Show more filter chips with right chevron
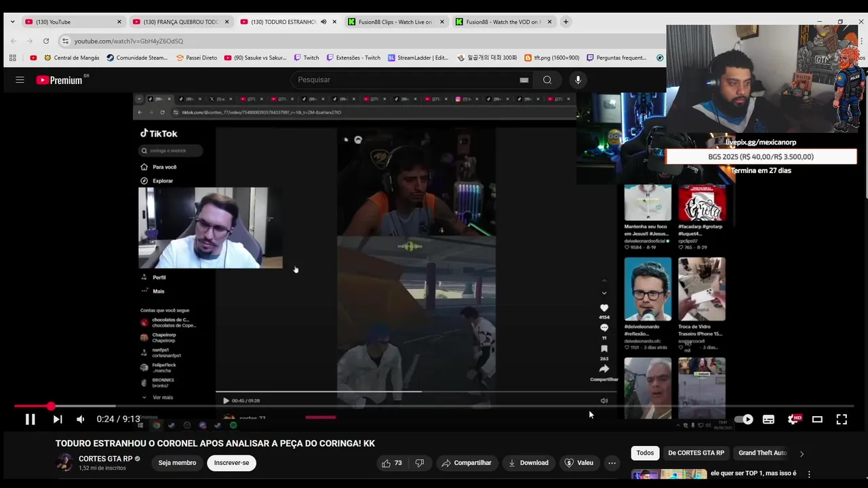Viewport: 868px width, 488px height. (802, 453)
